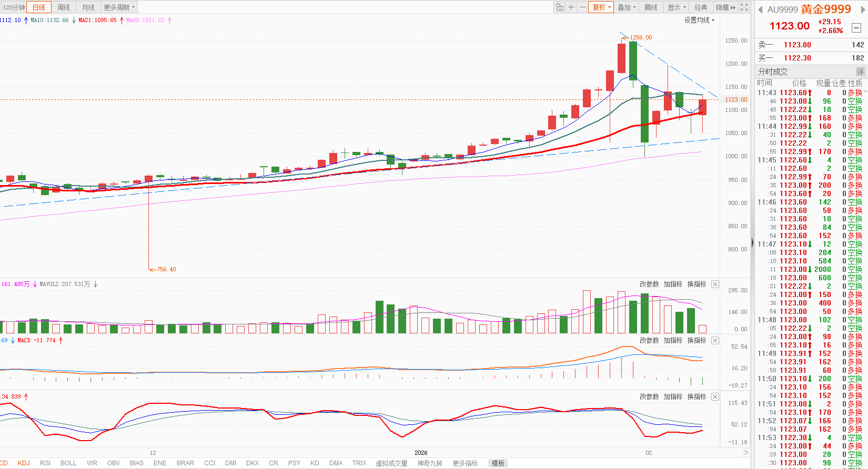Go to previous symbol with left arrow
Image resolution: width=868 pixels, height=469 pixels.
[x=760, y=9]
